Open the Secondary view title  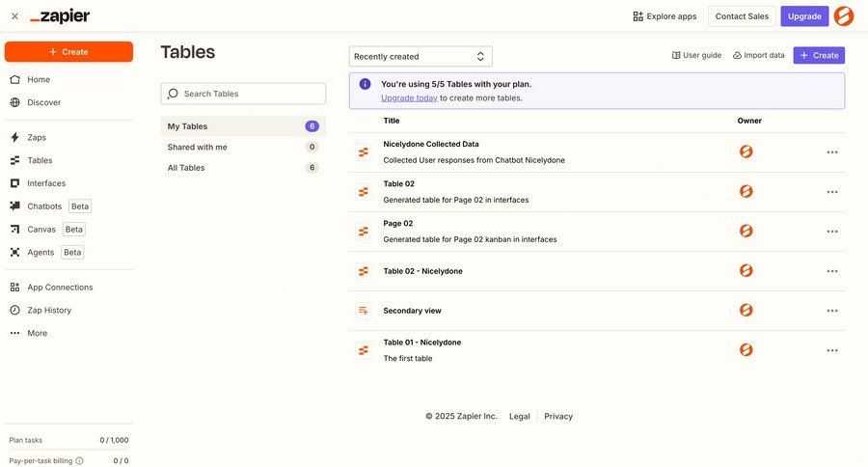(x=413, y=311)
